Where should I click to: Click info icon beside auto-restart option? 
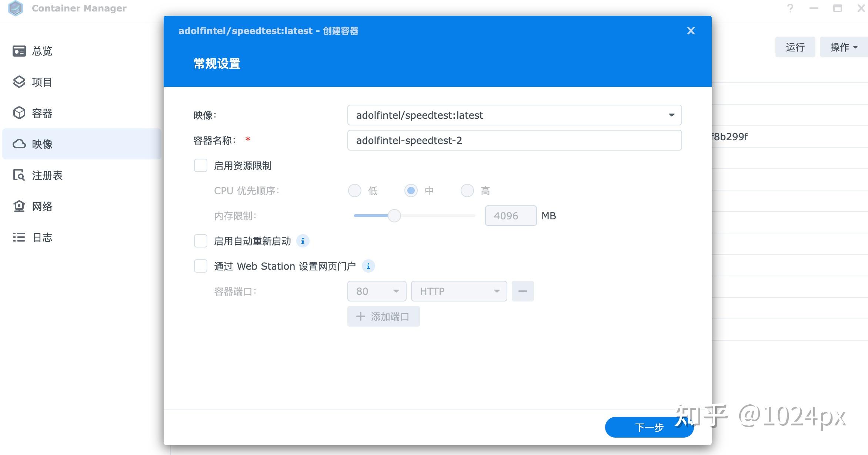click(x=303, y=241)
